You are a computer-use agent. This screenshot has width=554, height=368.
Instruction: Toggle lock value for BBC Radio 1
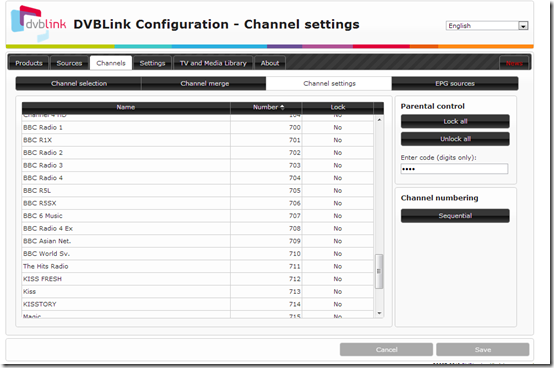point(338,127)
